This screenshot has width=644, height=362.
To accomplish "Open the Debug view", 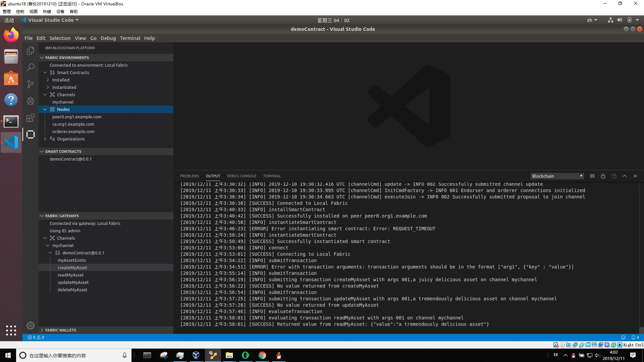I will [30, 101].
